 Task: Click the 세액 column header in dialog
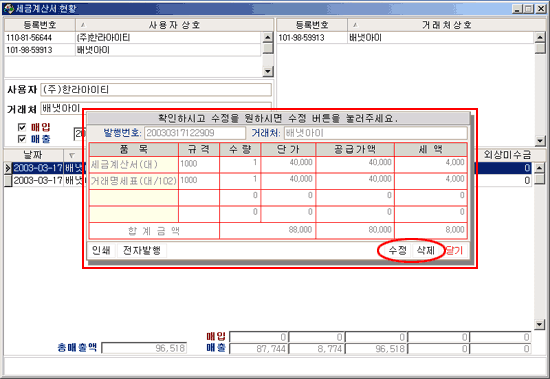[431, 149]
